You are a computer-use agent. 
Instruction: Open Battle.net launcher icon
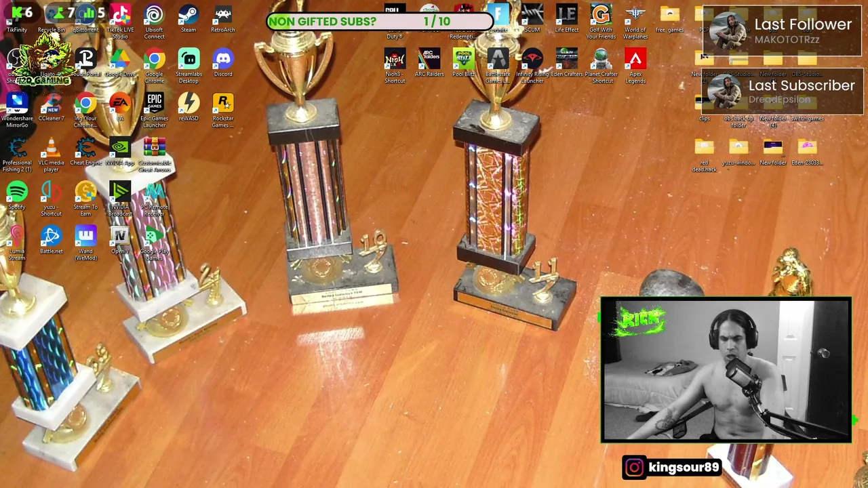52,240
